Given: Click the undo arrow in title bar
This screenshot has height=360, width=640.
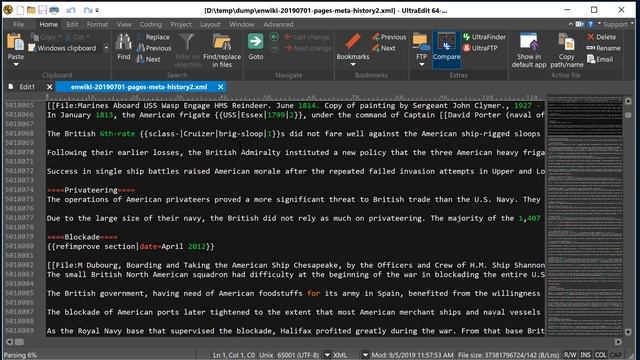Looking at the screenshot, I should pos(71,10).
